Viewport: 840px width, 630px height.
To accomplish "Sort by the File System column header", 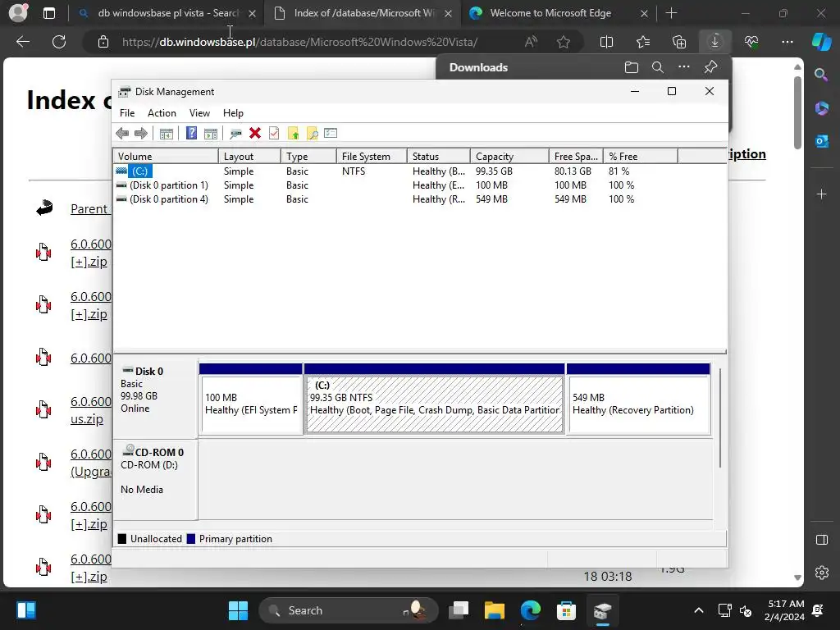I will (x=372, y=157).
